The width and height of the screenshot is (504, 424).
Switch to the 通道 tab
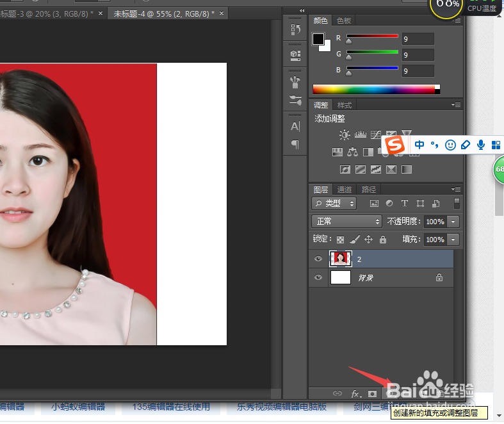345,190
